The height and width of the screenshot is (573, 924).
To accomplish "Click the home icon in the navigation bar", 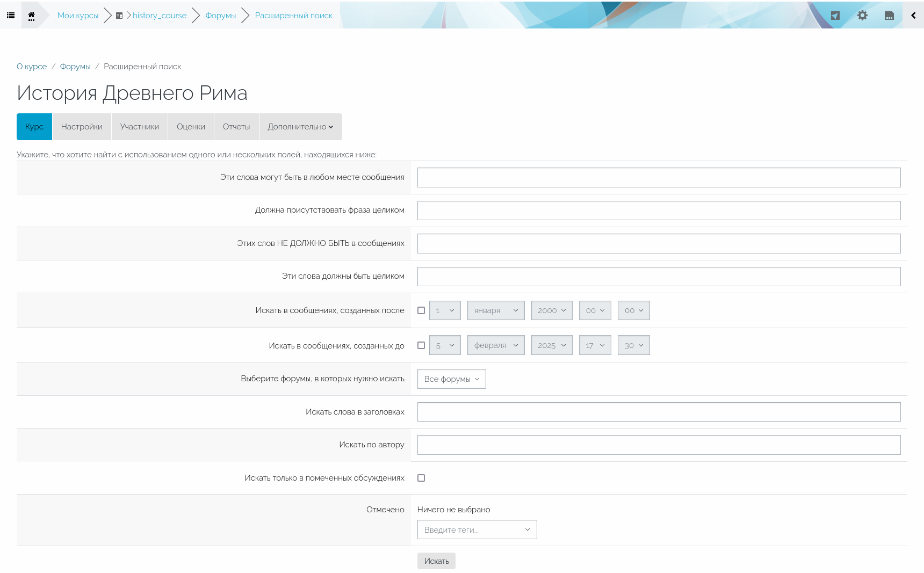I will coord(31,16).
